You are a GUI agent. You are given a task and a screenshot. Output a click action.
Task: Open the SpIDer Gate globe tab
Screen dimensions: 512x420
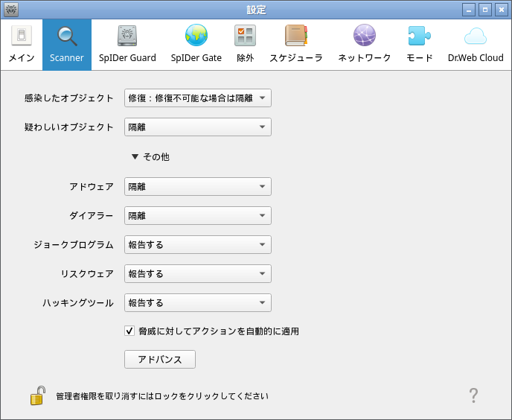tap(196, 45)
